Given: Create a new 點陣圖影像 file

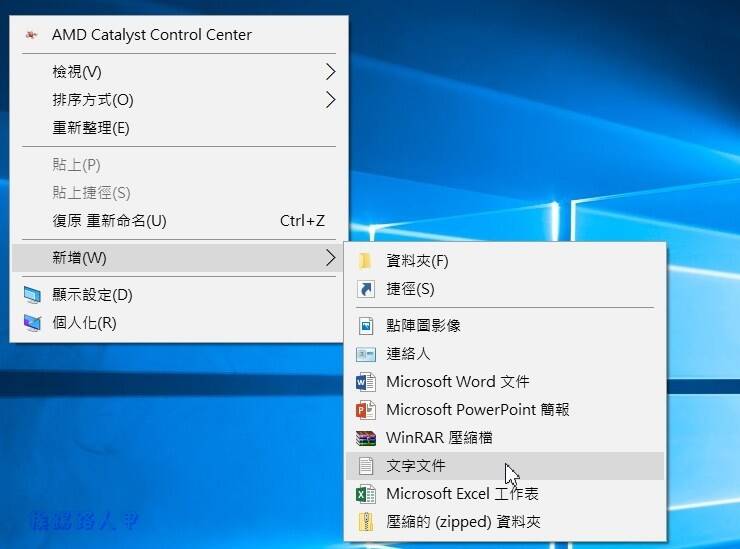Looking at the screenshot, I should [x=505, y=326].
